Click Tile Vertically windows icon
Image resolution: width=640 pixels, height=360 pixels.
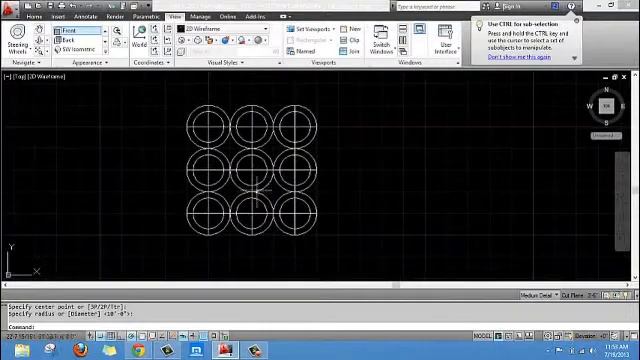tap(403, 40)
